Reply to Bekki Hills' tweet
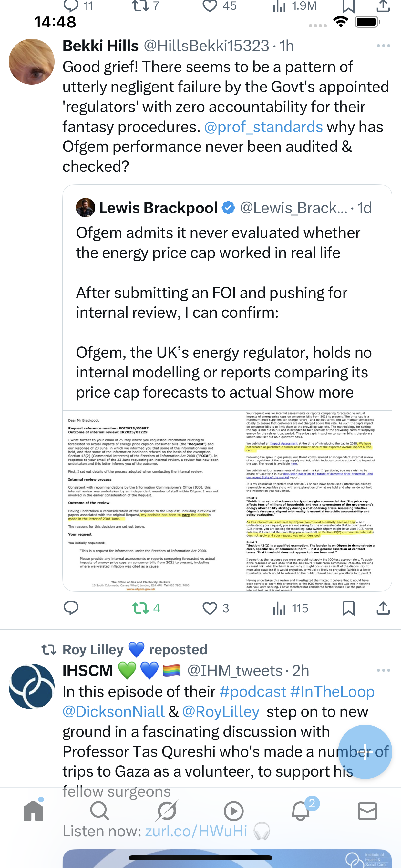Viewport: 401px width, 868px height. pyautogui.click(x=71, y=608)
